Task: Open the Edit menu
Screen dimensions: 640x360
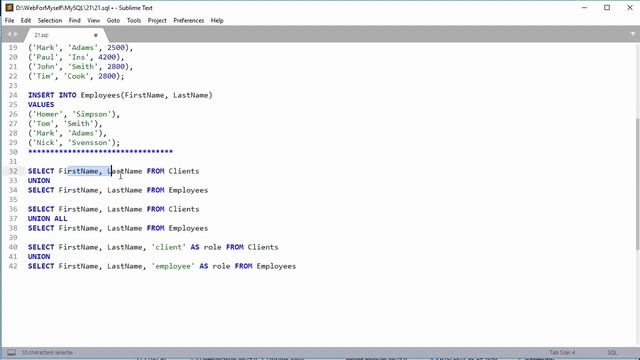Action: click(x=26, y=20)
